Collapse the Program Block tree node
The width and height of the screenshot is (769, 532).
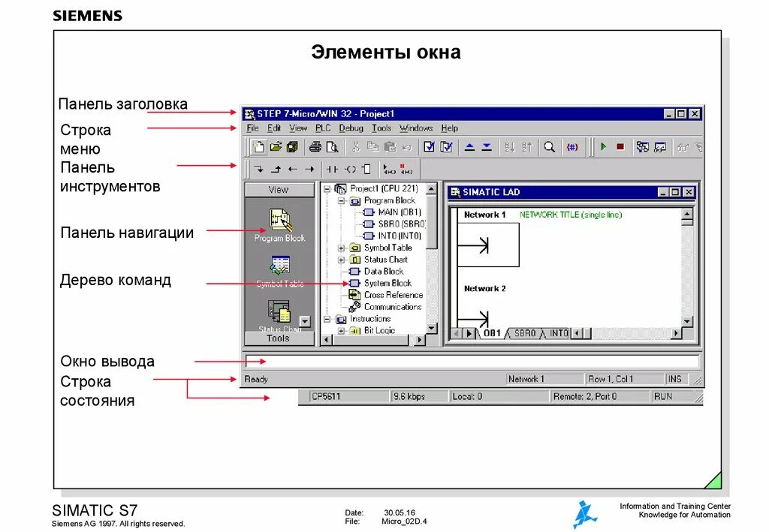[342, 200]
